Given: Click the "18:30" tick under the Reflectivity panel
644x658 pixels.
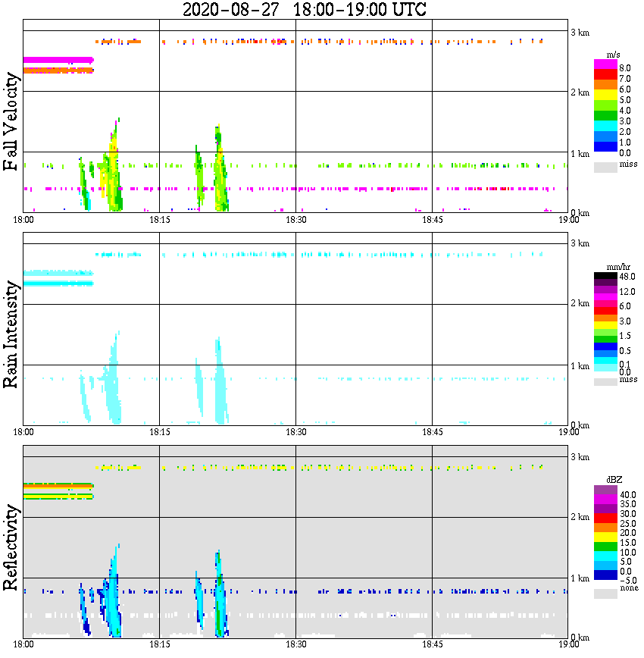Looking at the screenshot, I should [296, 645].
